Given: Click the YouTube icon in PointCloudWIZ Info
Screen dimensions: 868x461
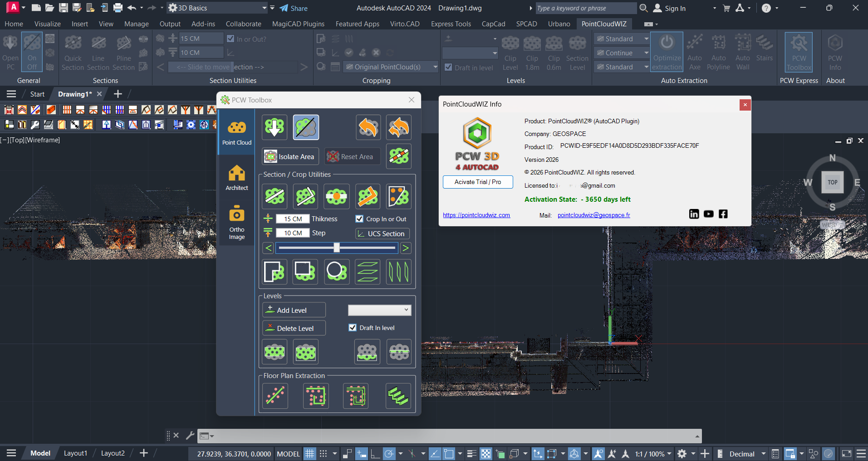Looking at the screenshot, I should [708, 214].
